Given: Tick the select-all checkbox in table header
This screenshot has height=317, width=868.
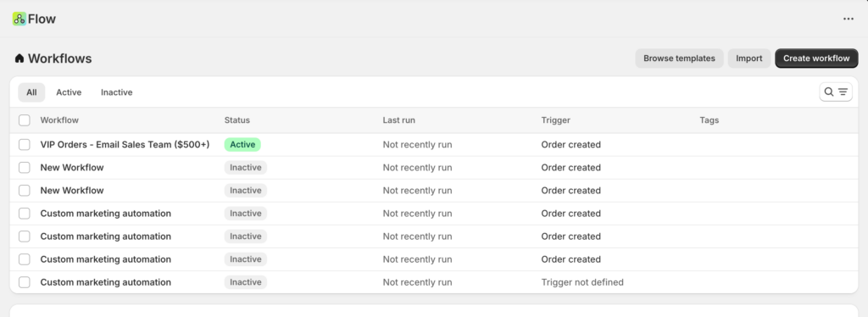Looking at the screenshot, I should (25, 120).
